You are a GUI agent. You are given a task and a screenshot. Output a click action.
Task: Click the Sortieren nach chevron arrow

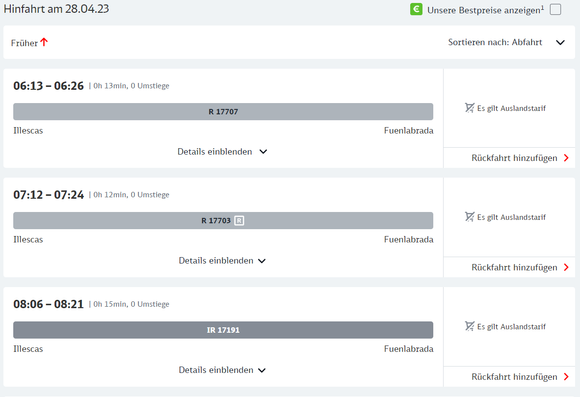click(x=560, y=43)
